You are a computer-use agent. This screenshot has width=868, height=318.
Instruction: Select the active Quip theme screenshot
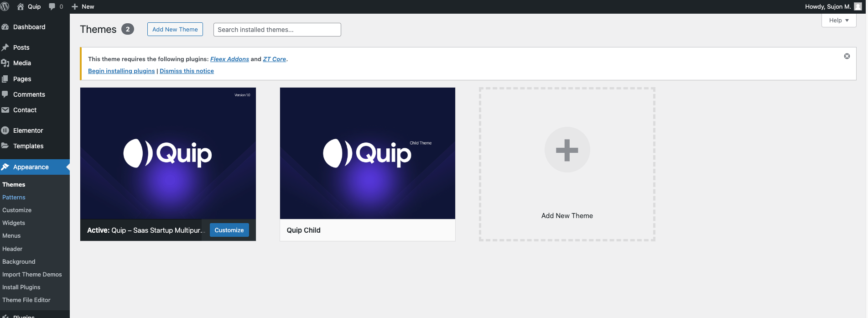168,153
